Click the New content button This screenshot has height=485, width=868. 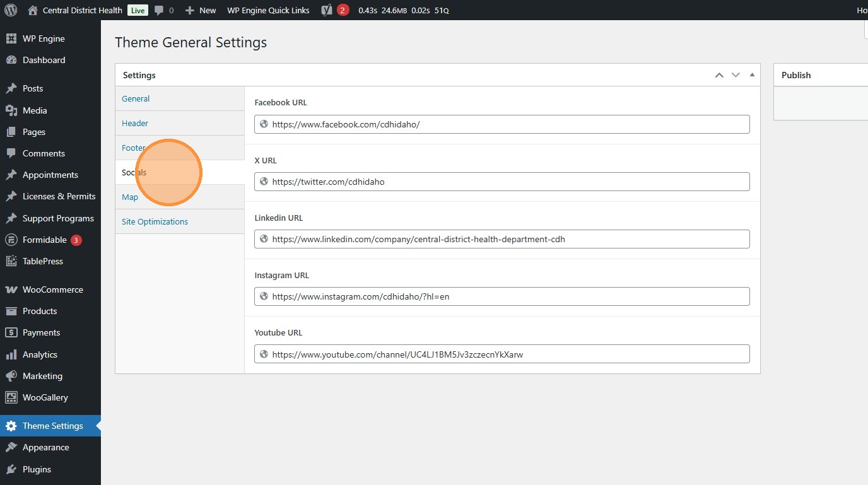coord(201,10)
